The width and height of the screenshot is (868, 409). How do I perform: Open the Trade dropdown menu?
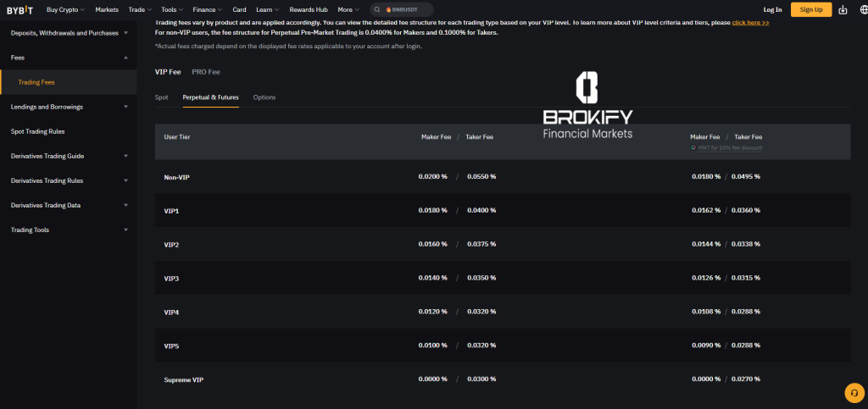pos(137,9)
